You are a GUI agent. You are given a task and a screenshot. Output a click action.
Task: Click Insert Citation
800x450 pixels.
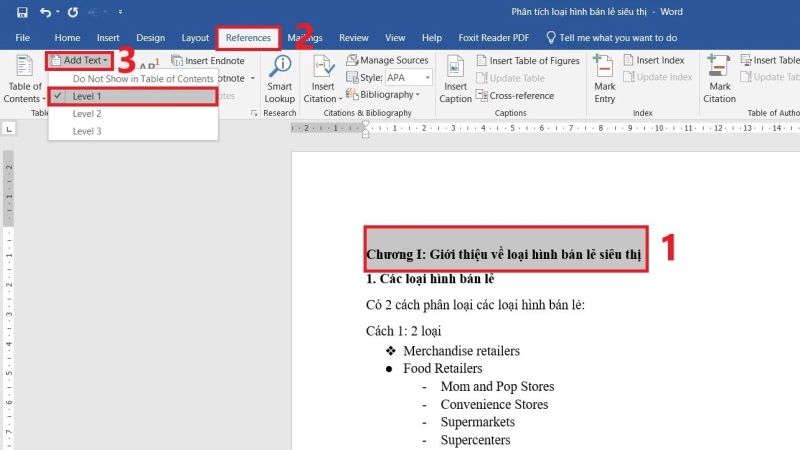pyautogui.click(x=322, y=80)
